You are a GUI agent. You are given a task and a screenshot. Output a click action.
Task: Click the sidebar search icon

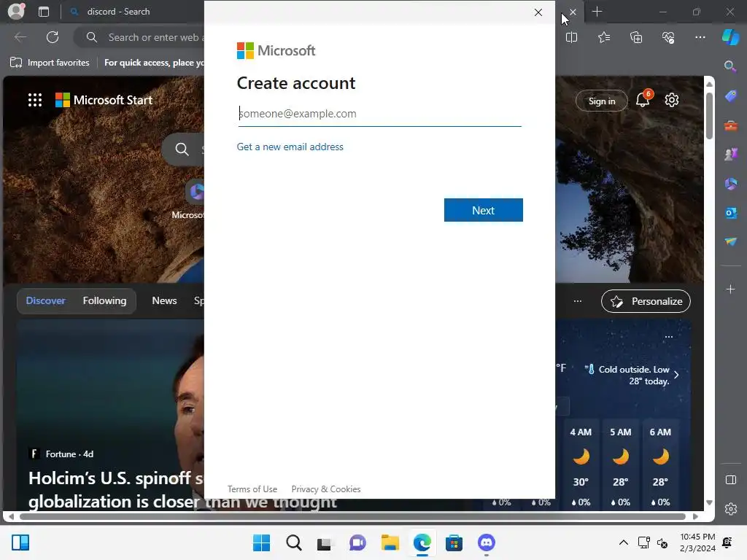click(730, 66)
